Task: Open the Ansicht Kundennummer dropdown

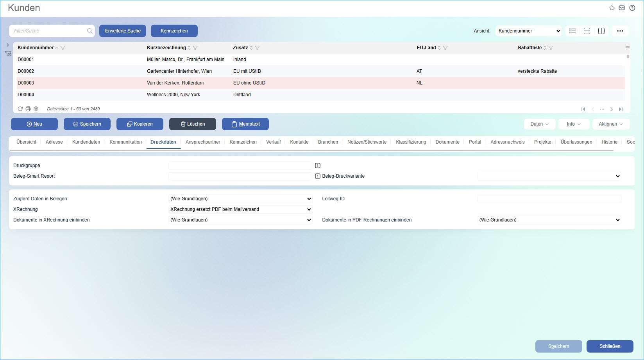Action: (x=528, y=31)
